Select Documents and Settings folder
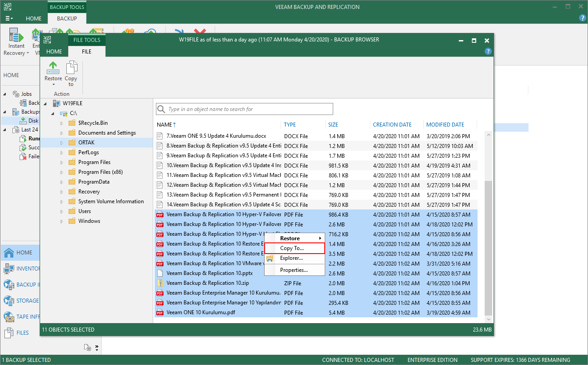Image resolution: width=588 pixels, height=365 pixels. pyautogui.click(x=107, y=133)
